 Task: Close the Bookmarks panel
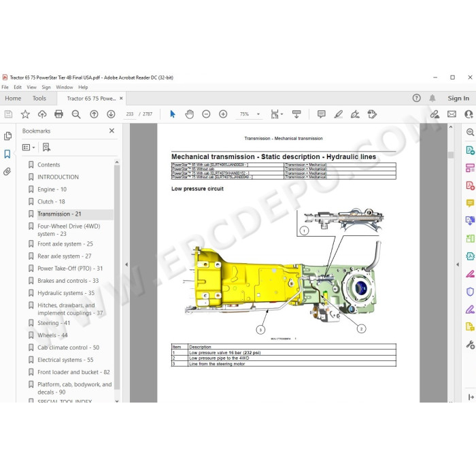pos(112,131)
